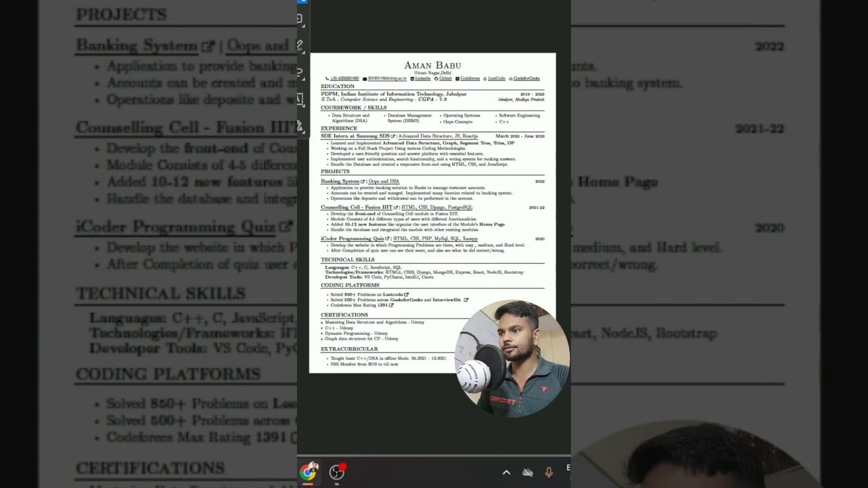Click the Aman Babu name heading

tap(433, 65)
